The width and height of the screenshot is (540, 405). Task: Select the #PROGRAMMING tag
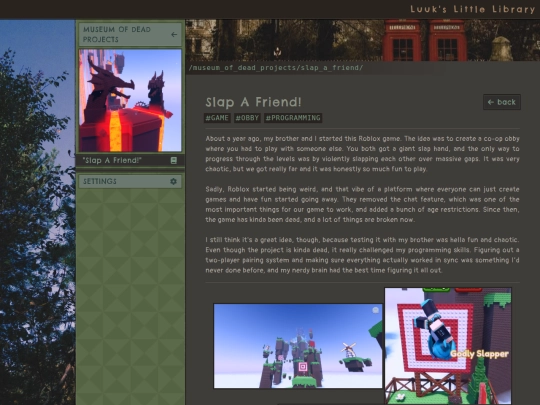click(293, 118)
